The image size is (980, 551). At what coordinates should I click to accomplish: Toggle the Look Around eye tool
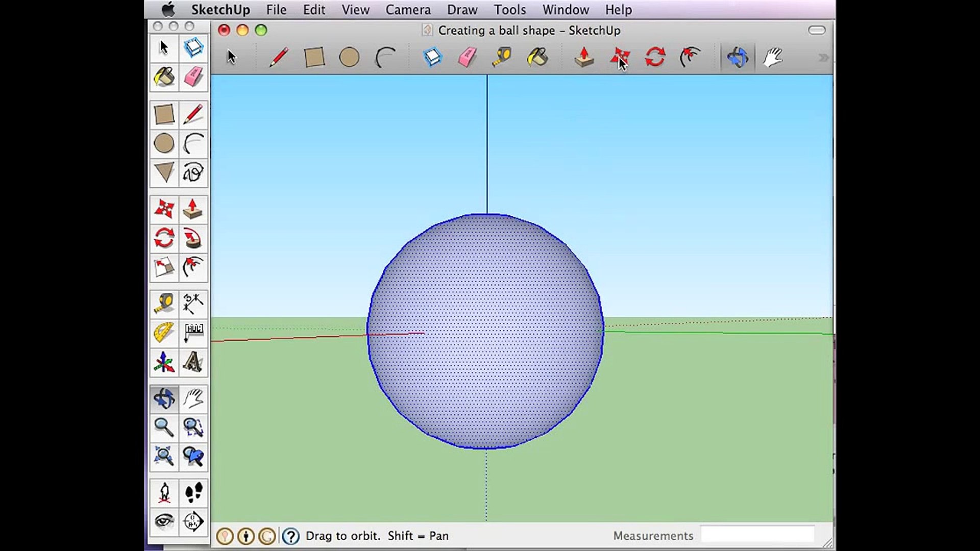tap(164, 521)
